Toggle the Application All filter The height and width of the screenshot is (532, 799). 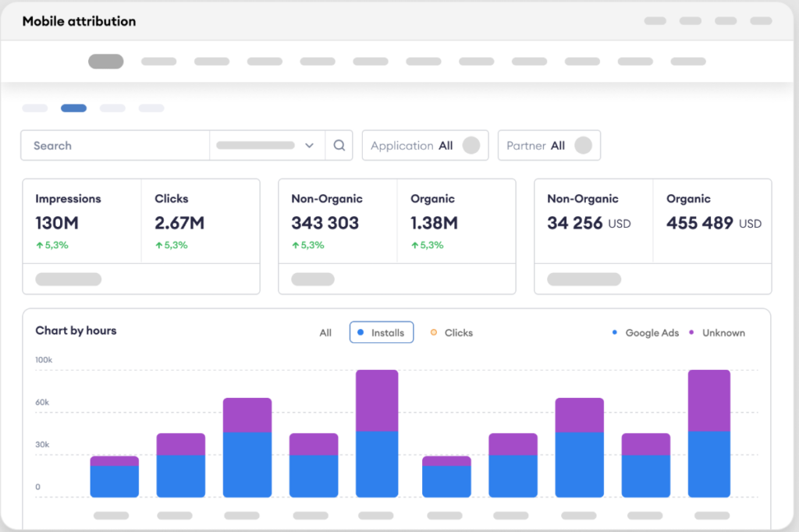coord(471,145)
